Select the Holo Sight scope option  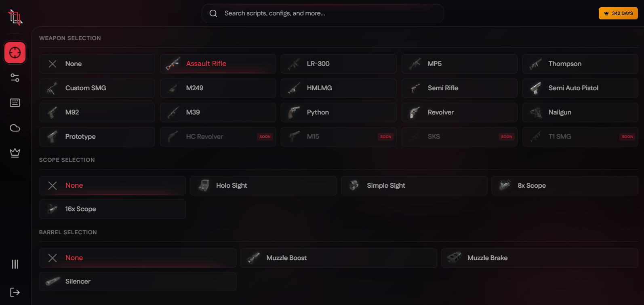pyautogui.click(x=263, y=186)
